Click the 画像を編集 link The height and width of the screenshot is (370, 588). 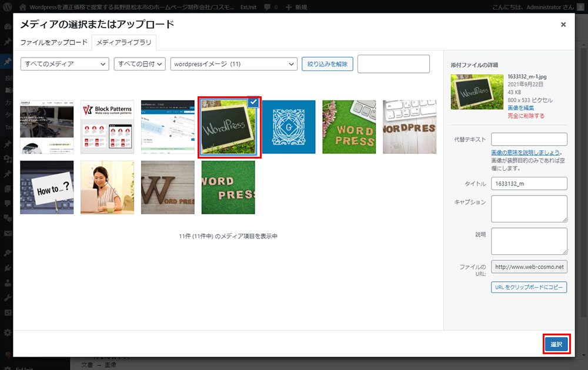(520, 108)
